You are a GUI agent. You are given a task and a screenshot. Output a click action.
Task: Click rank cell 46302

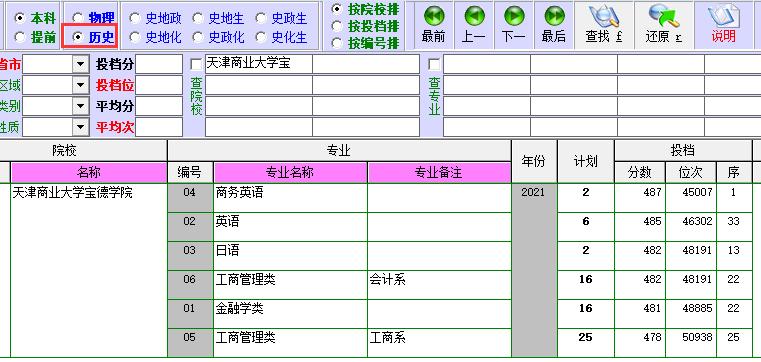pos(691,227)
